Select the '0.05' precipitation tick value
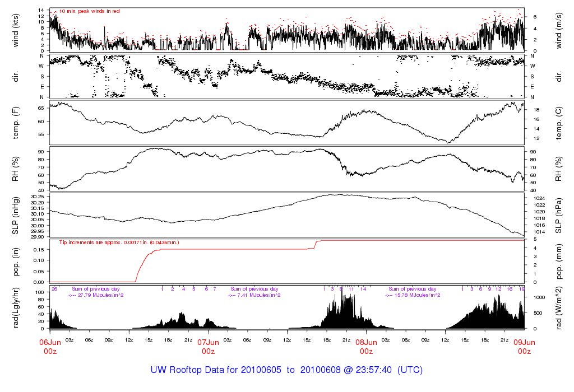Image resolution: width=574 pixels, height=392 pixels. pos(39,272)
